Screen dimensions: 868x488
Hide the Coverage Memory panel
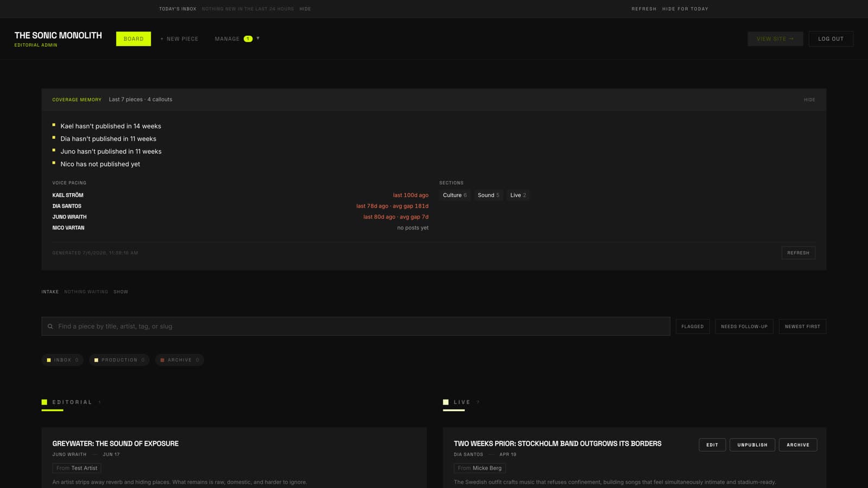[x=809, y=100]
